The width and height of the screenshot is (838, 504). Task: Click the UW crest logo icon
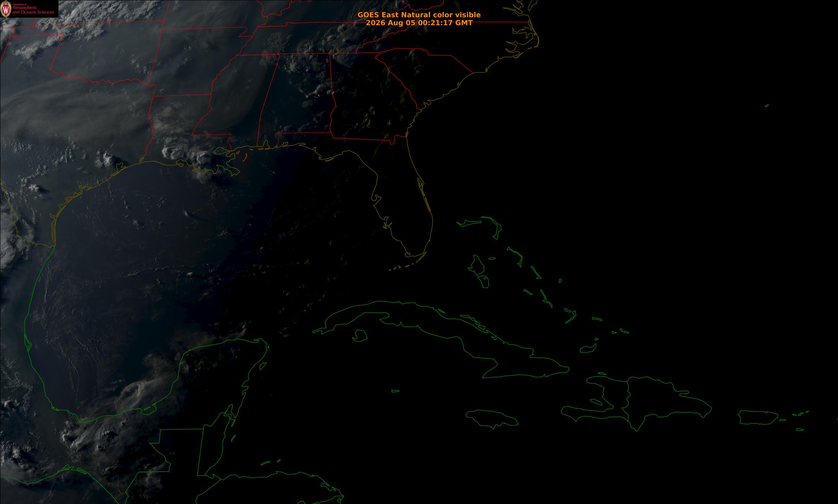(x=6, y=9)
